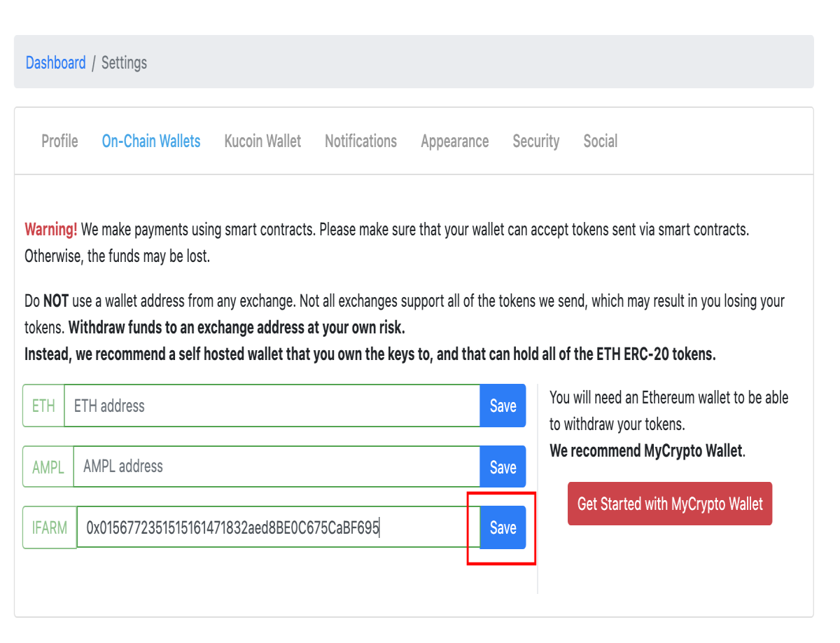Image resolution: width=840 pixels, height=643 pixels.
Task: Focus the ETH address input field
Action: click(272, 406)
